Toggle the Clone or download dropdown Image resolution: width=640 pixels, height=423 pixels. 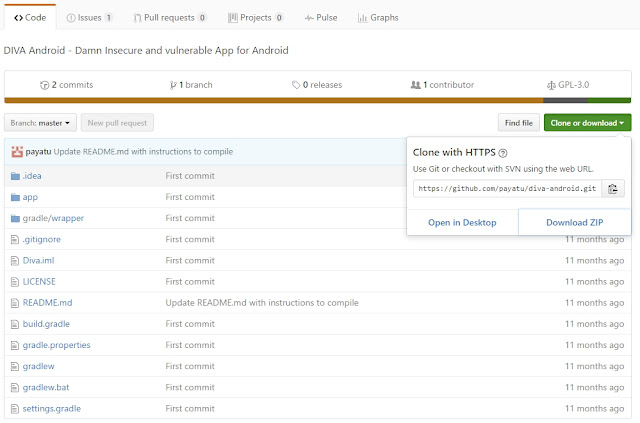[587, 123]
